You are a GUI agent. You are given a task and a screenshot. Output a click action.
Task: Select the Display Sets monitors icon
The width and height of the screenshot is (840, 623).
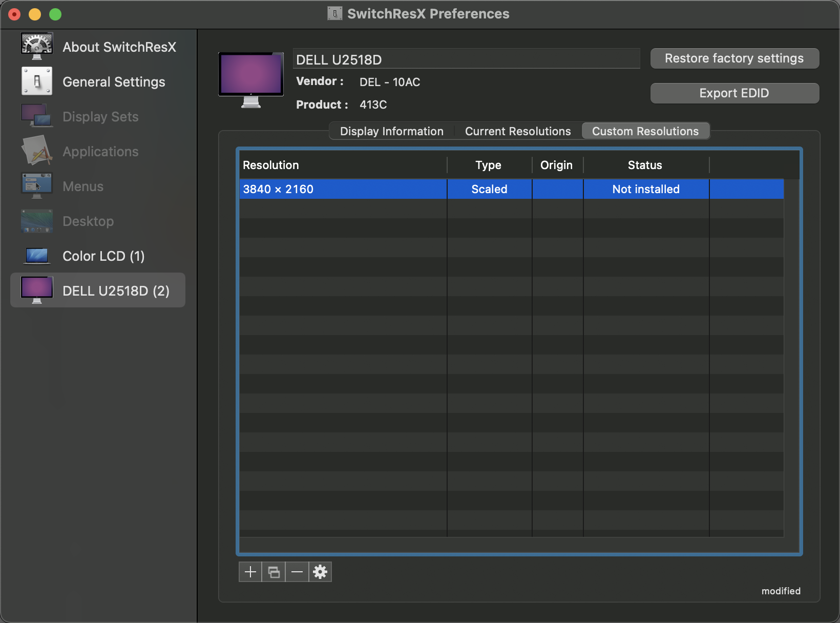(37, 116)
